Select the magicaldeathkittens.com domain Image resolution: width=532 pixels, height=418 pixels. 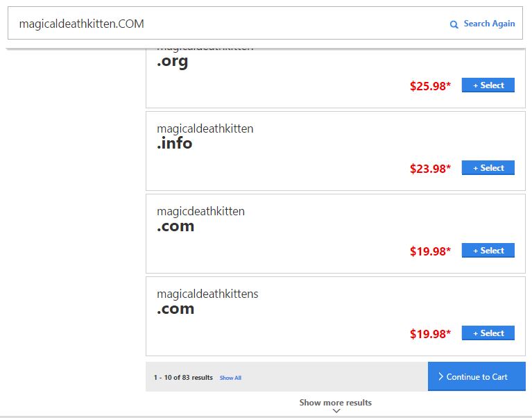click(488, 333)
